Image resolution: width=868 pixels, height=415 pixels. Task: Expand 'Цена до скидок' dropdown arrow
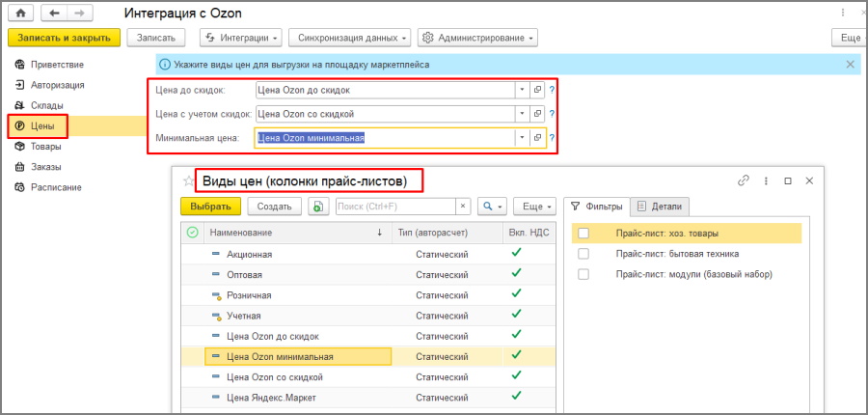click(523, 90)
